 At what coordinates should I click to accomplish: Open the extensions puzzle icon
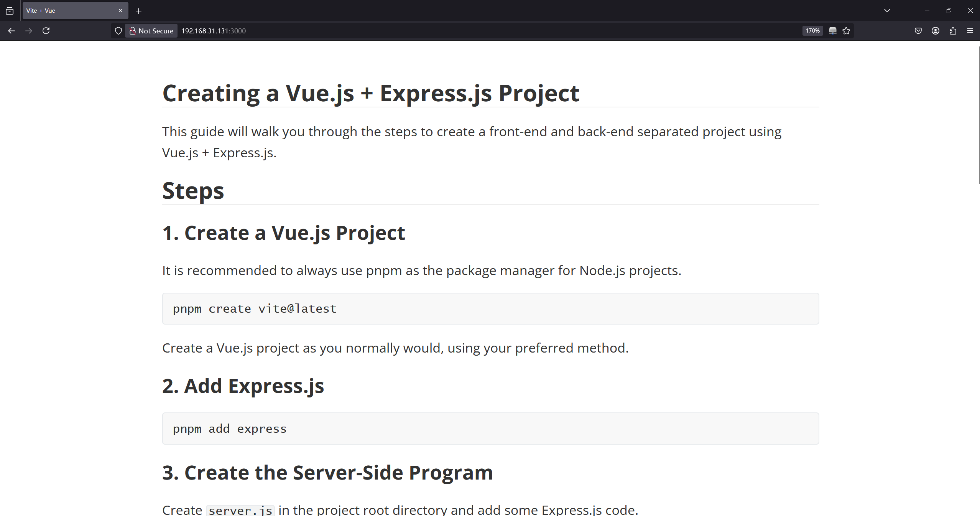[953, 31]
